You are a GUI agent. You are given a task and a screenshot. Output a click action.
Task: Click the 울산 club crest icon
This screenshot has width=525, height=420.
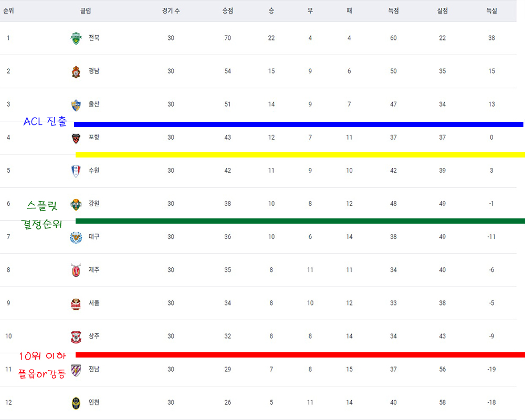pyautogui.click(x=76, y=105)
